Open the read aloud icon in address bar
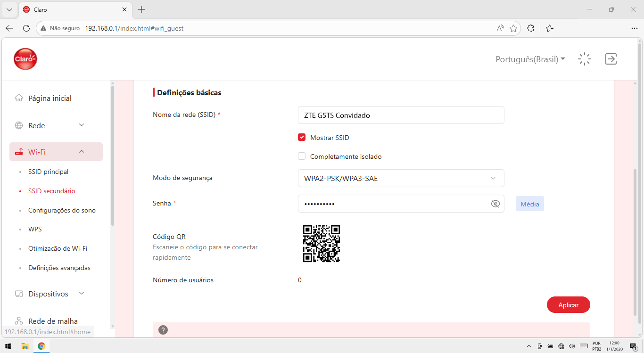Screen dimensions: 644x353 click(x=500, y=28)
